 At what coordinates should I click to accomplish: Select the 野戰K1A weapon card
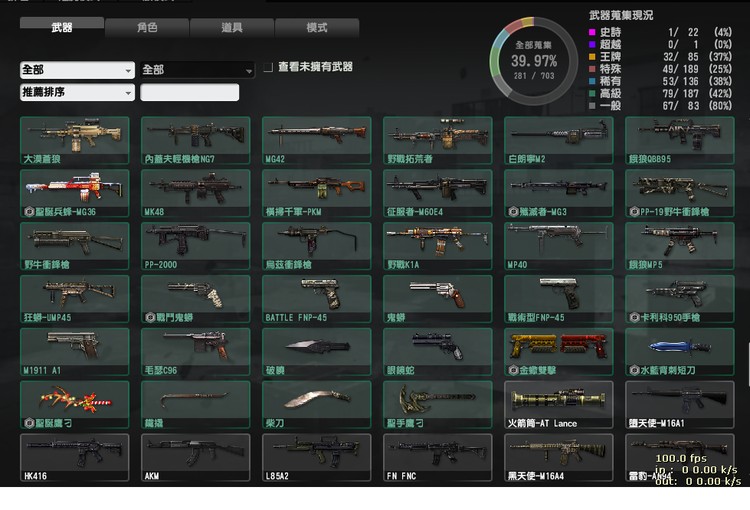pos(438,246)
